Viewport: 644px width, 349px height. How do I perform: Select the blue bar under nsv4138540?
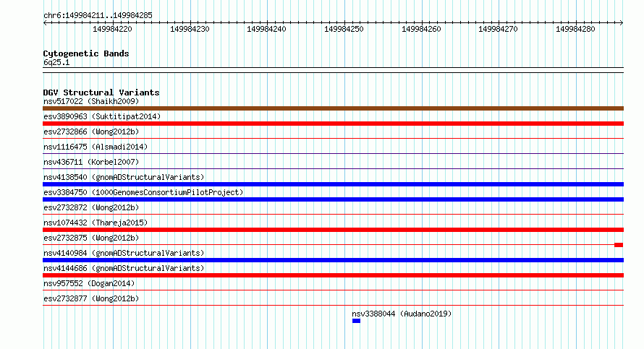tap(333, 184)
